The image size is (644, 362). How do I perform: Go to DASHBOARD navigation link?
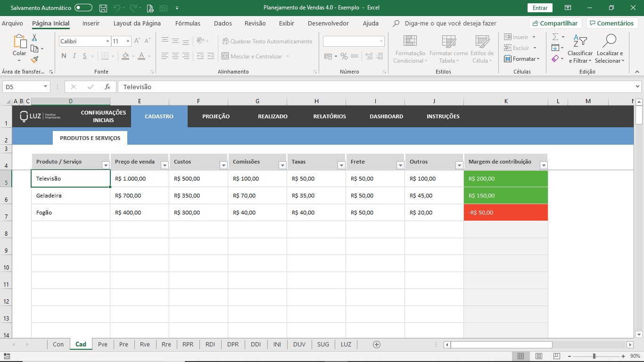pos(386,116)
